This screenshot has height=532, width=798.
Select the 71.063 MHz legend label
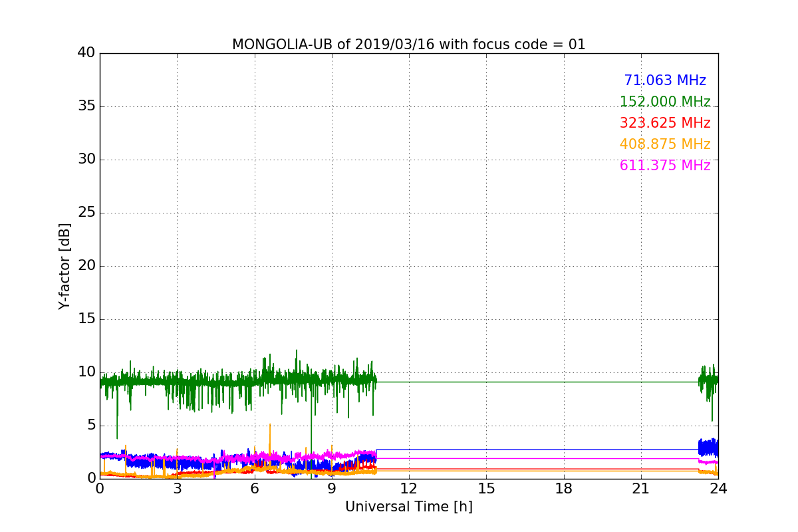pos(665,80)
